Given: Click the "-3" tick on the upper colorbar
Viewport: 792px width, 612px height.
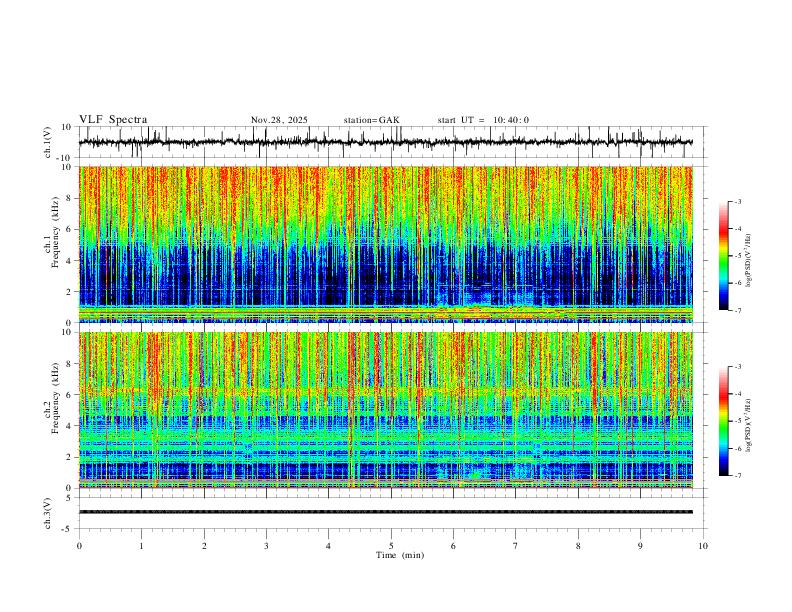Looking at the screenshot, I should [x=738, y=201].
